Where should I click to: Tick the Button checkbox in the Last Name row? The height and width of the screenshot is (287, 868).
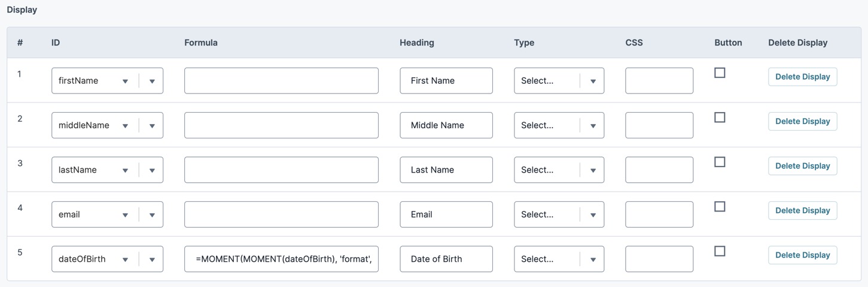coord(720,162)
